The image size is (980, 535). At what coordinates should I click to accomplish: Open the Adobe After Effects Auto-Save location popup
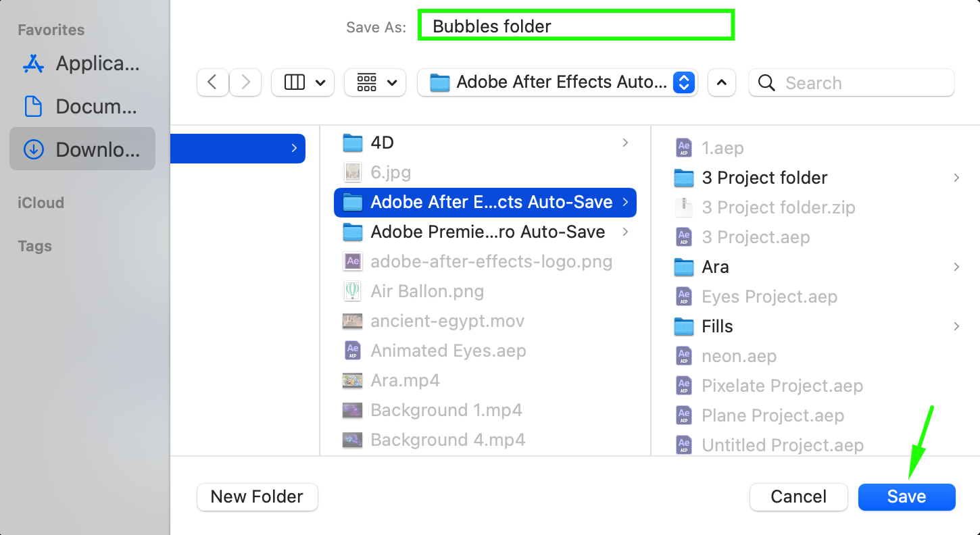(x=558, y=82)
